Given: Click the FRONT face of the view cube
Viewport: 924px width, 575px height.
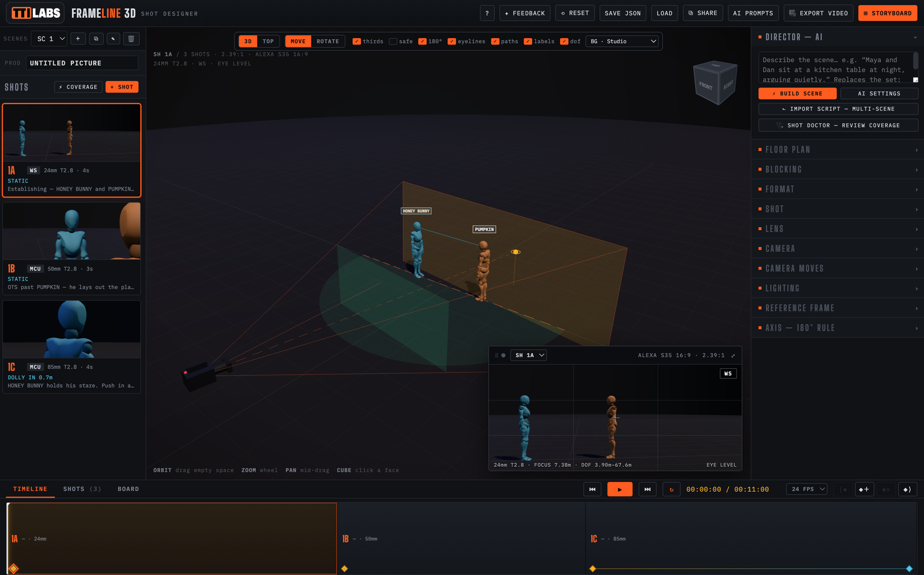Looking at the screenshot, I should [706, 86].
